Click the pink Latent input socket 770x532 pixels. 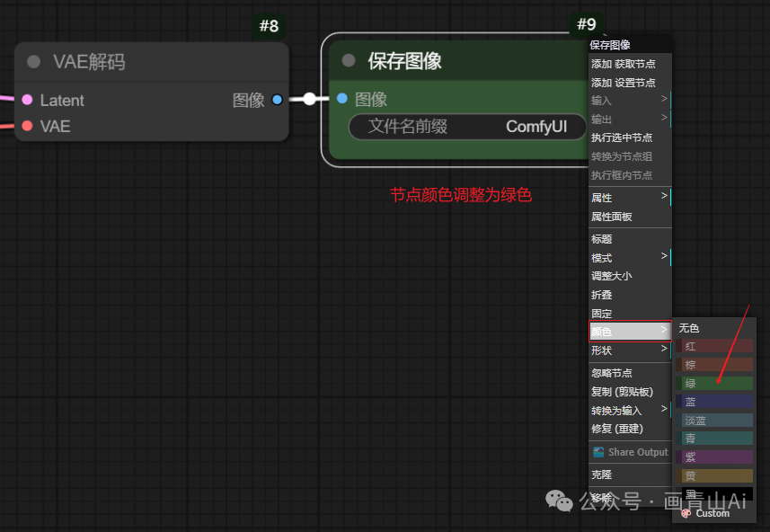(28, 100)
